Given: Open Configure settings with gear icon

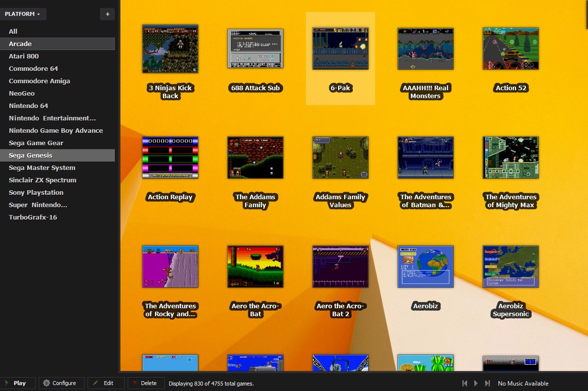Looking at the screenshot, I should (60, 383).
